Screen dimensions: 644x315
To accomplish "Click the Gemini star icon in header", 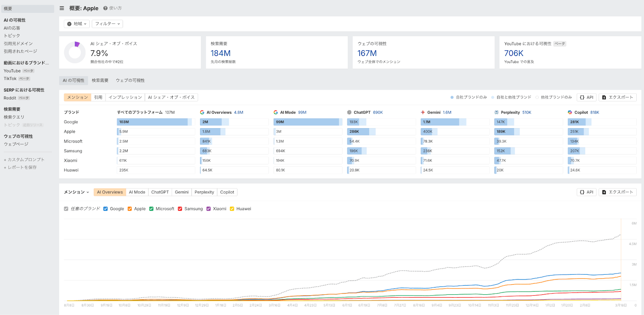I will click(x=423, y=112).
